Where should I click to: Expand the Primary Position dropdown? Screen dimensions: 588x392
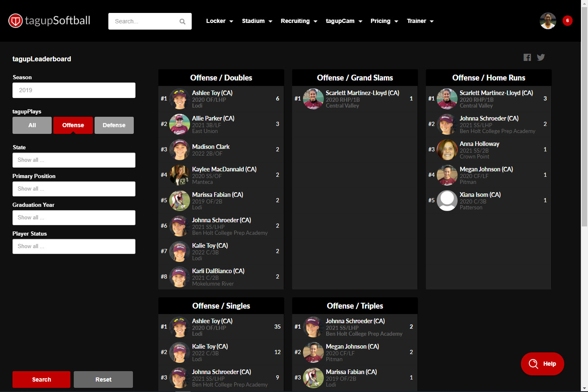coord(74,189)
